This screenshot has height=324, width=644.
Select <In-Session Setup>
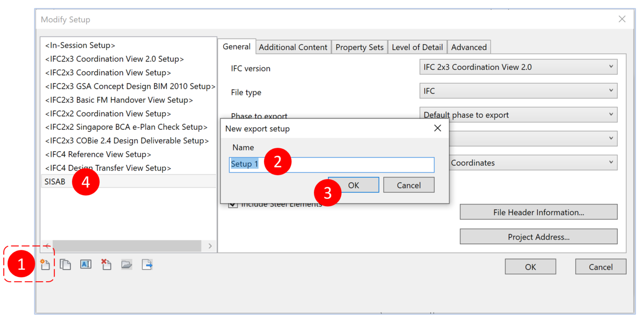[80, 45]
